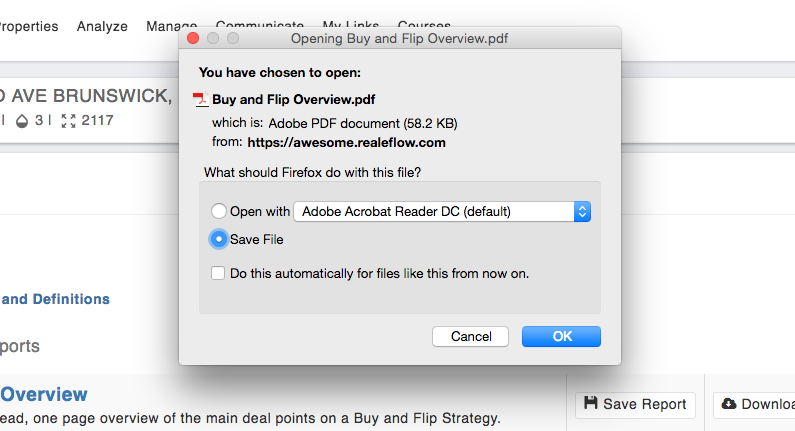Screen dimensions: 795x431
Task: Open the Properties menu
Action: (29, 26)
